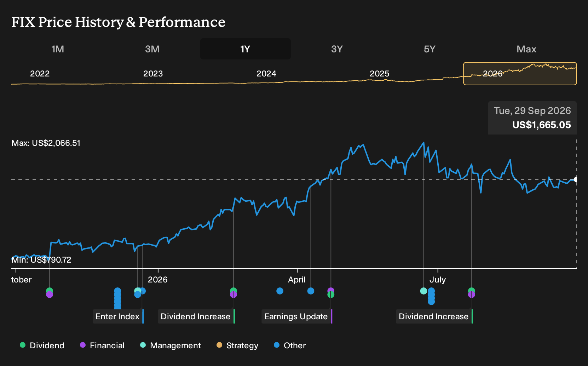
Task: Click blue marker just after April
Action: (311, 291)
